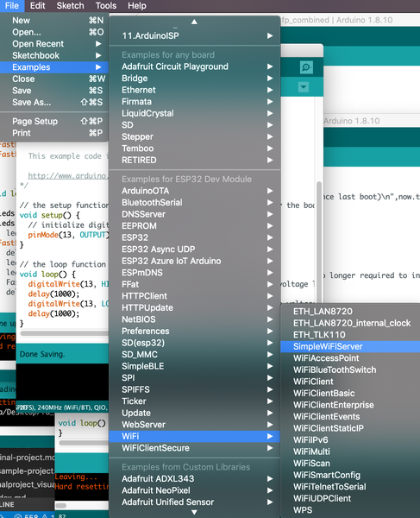Open the WebServer examples submenu
420x518 pixels.
click(194, 425)
